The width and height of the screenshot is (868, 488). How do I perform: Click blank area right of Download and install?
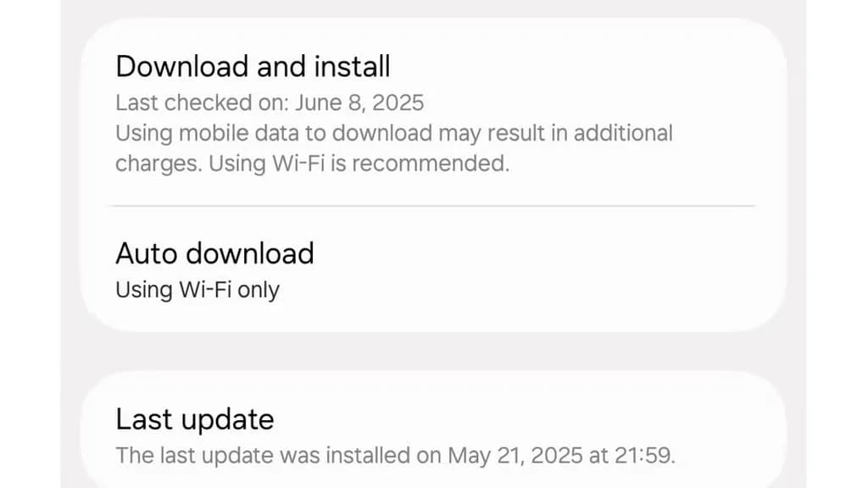576,66
